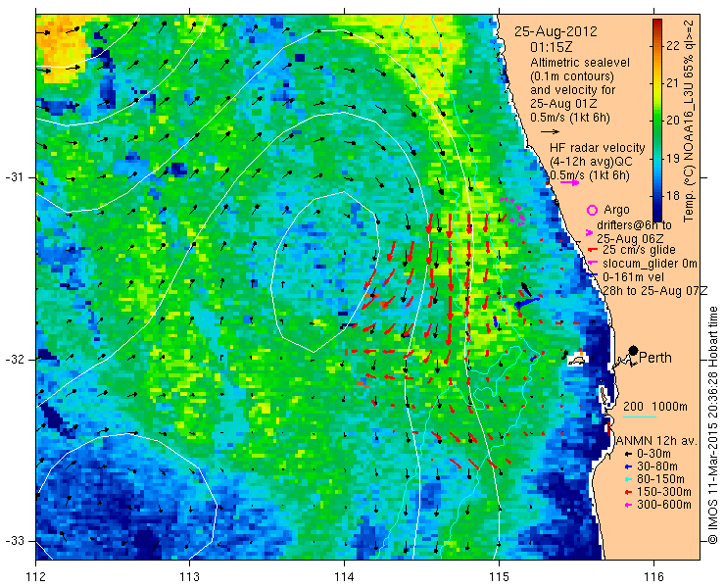This screenshot has width=725, height=588.
Task: Click the 115 longitude axis label
Action: tap(499, 577)
